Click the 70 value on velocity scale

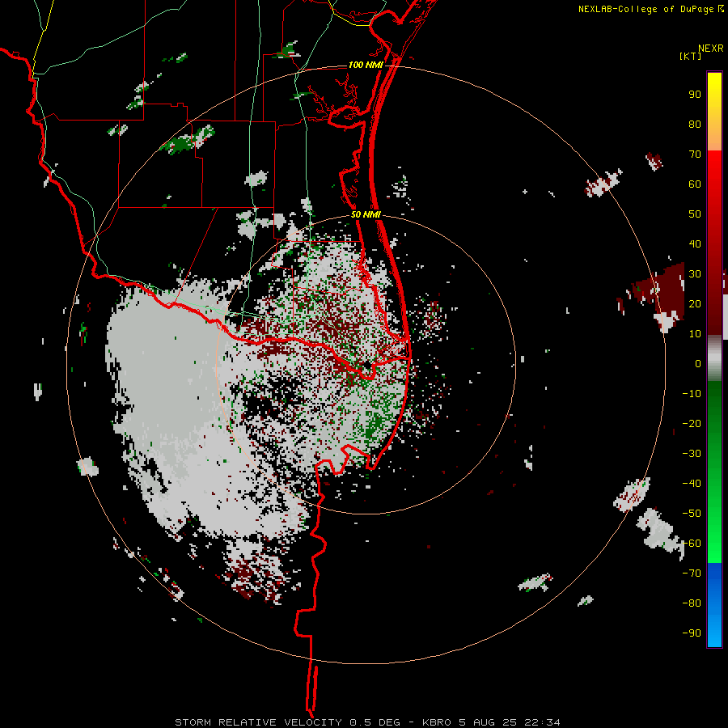tap(695, 154)
